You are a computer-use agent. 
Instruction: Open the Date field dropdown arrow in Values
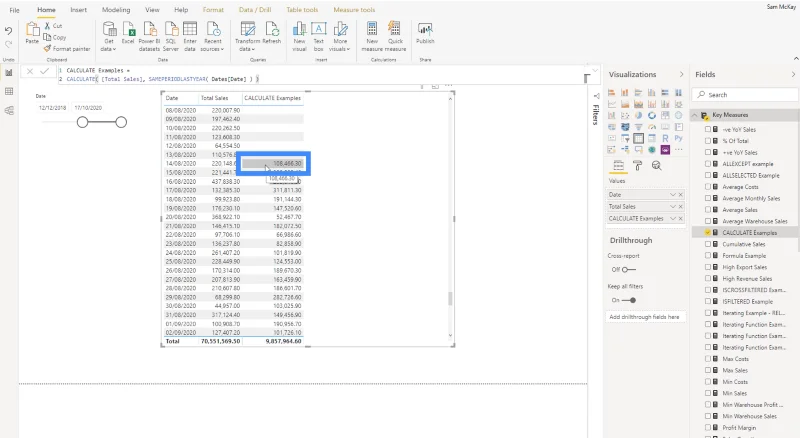(672, 194)
